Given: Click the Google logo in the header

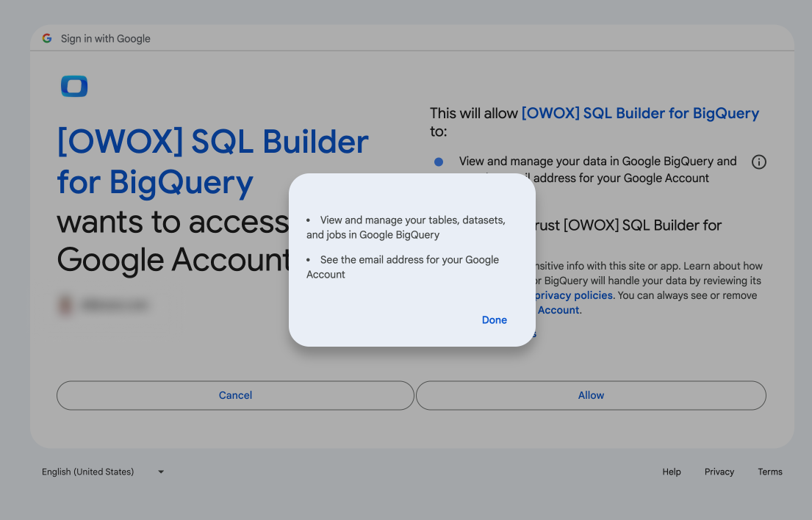Looking at the screenshot, I should (47, 38).
